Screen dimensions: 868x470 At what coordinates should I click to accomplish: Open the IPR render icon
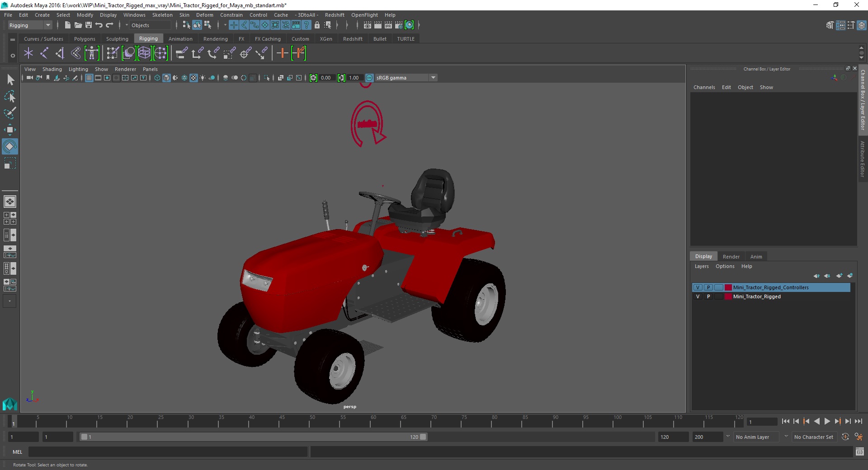[x=388, y=25]
